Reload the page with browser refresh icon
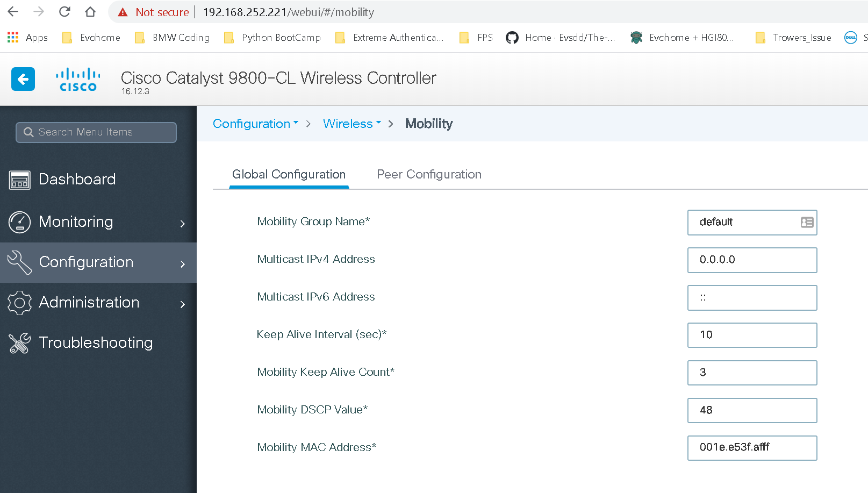868x493 pixels. (64, 12)
